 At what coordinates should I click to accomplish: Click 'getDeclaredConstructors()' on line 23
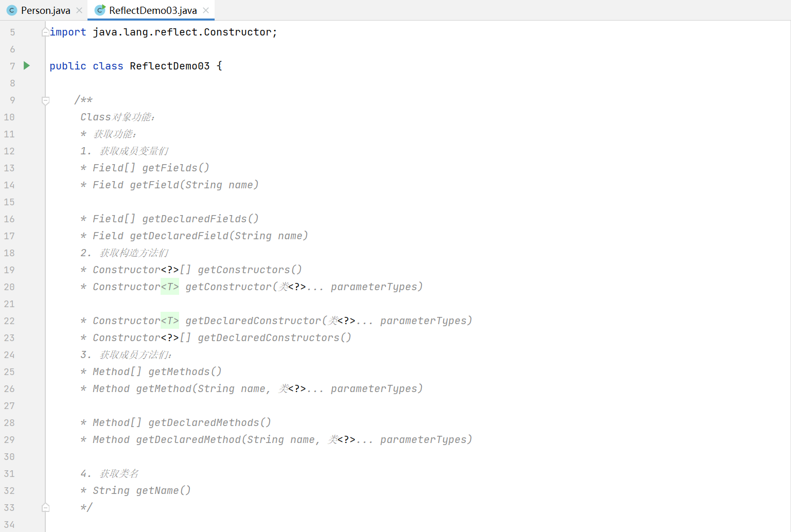click(x=274, y=338)
